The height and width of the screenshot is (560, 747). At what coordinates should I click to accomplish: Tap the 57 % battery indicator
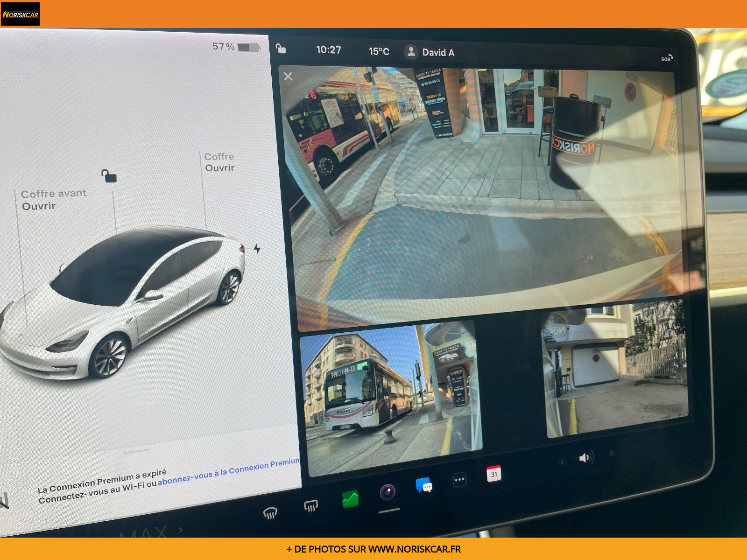236,47
